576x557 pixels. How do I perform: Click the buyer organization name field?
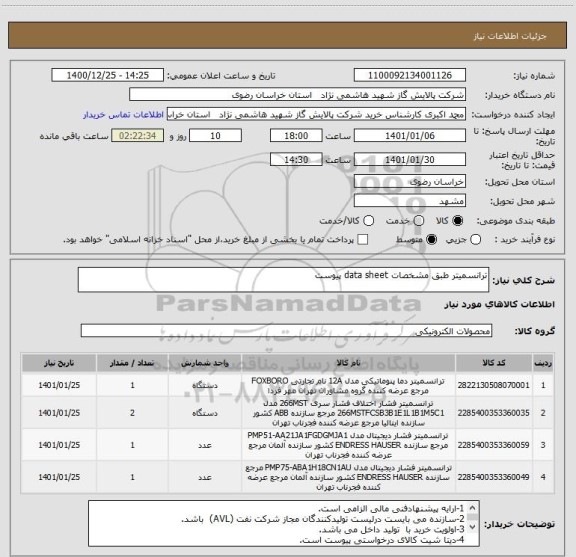coord(297,95)
